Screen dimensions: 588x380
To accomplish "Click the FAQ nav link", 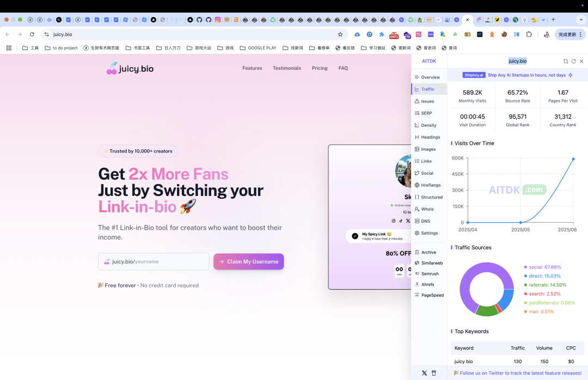I will pos(343,68).
